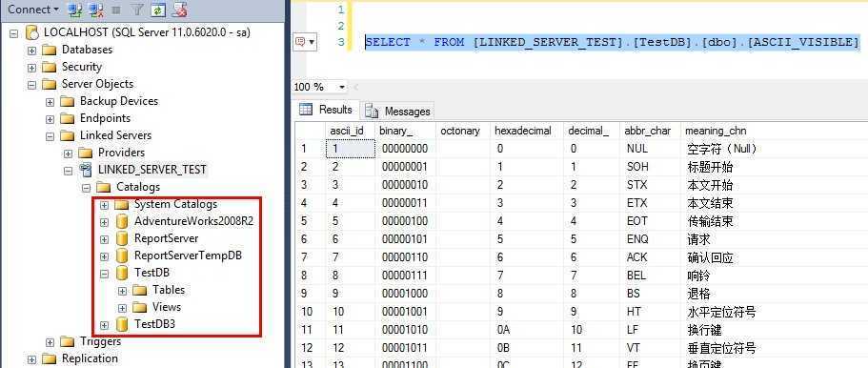Expand the AdventureWorks2008R2 catalog
The image size is (868, 368).
tap(104, 222)
